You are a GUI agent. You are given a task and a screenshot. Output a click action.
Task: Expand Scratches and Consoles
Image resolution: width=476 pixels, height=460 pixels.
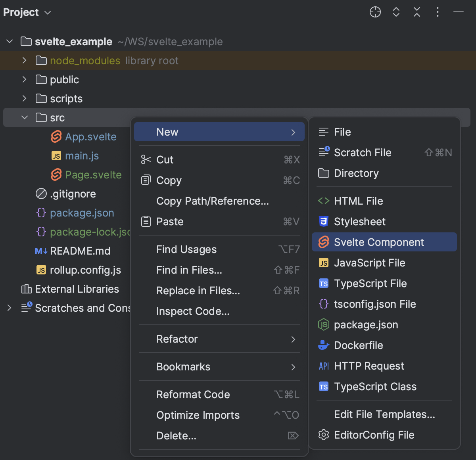tap(9, 308)
